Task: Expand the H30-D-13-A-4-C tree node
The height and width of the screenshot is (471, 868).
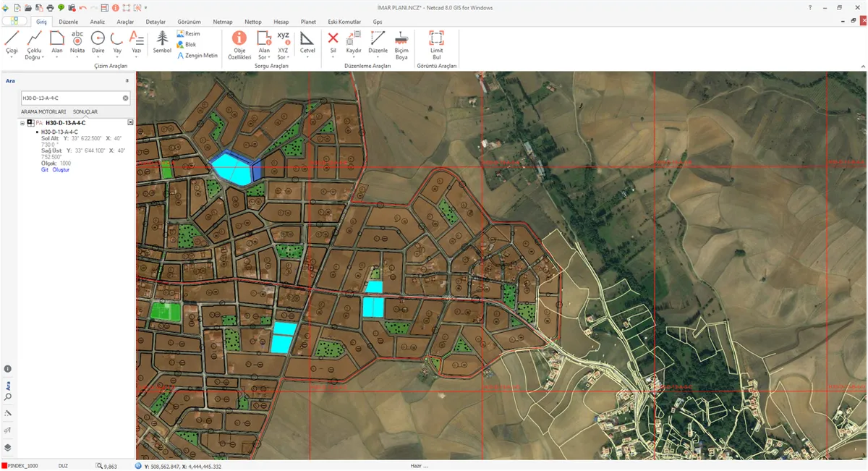Action: pos(24,122)
